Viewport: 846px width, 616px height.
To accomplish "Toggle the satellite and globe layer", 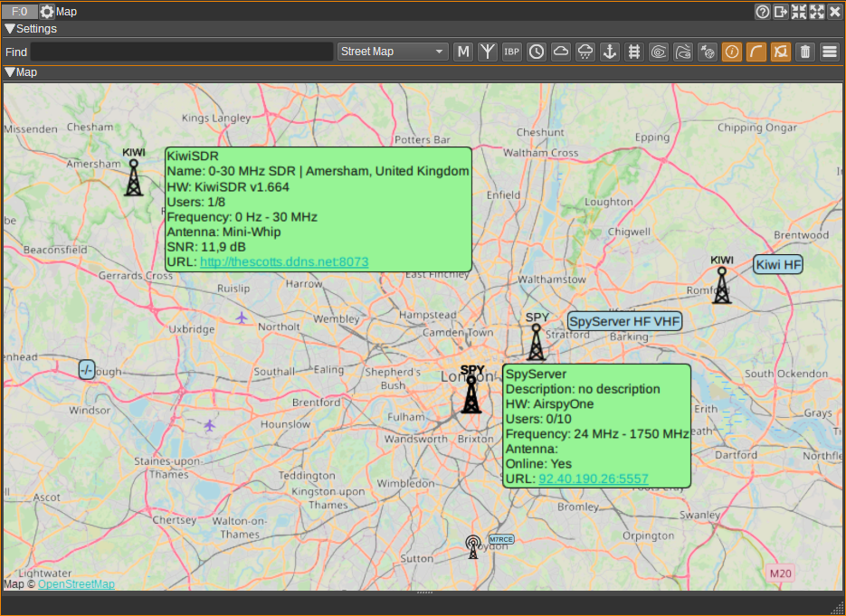I will (708, 52).
